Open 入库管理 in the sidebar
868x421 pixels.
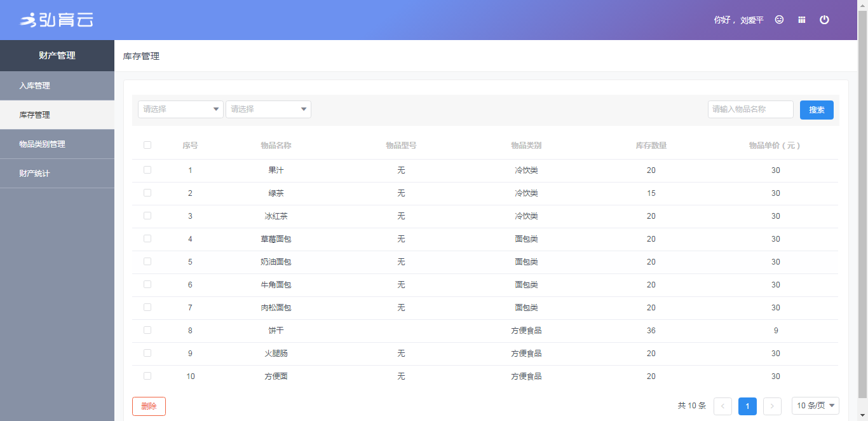coord(35,86)
